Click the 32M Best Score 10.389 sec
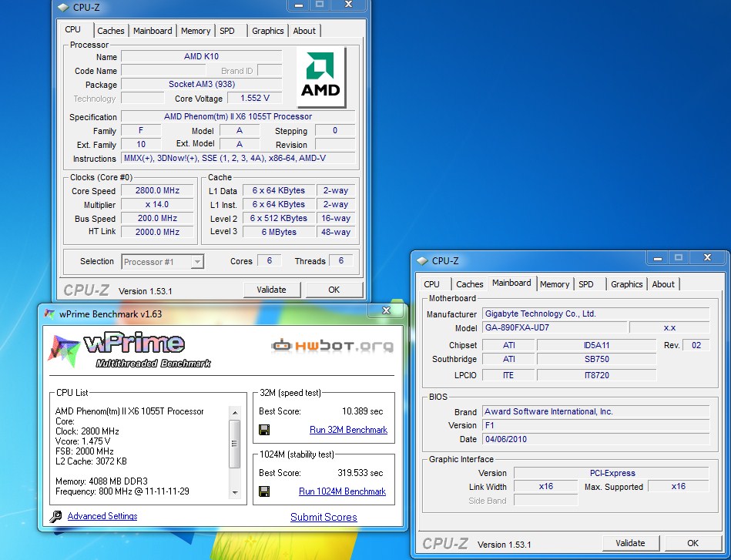 pyautogui.click(x=362, y=411)
